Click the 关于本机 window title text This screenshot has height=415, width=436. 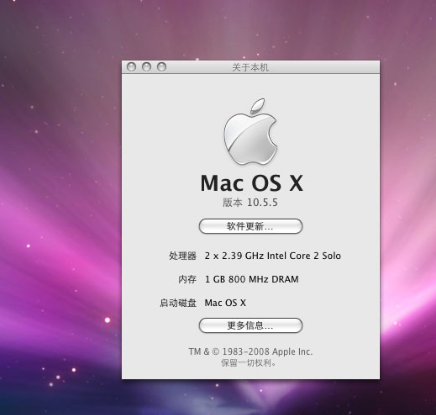pos(250,67)
